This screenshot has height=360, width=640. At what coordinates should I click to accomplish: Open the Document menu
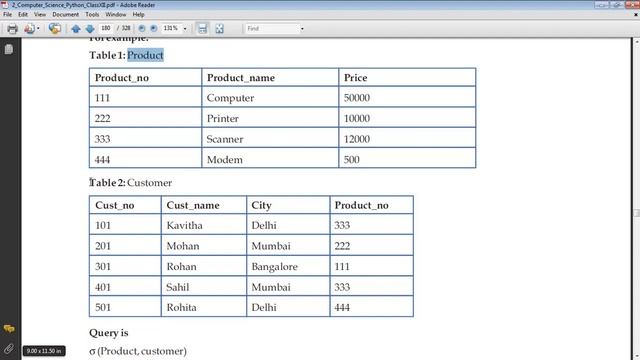tap(65, 14)
